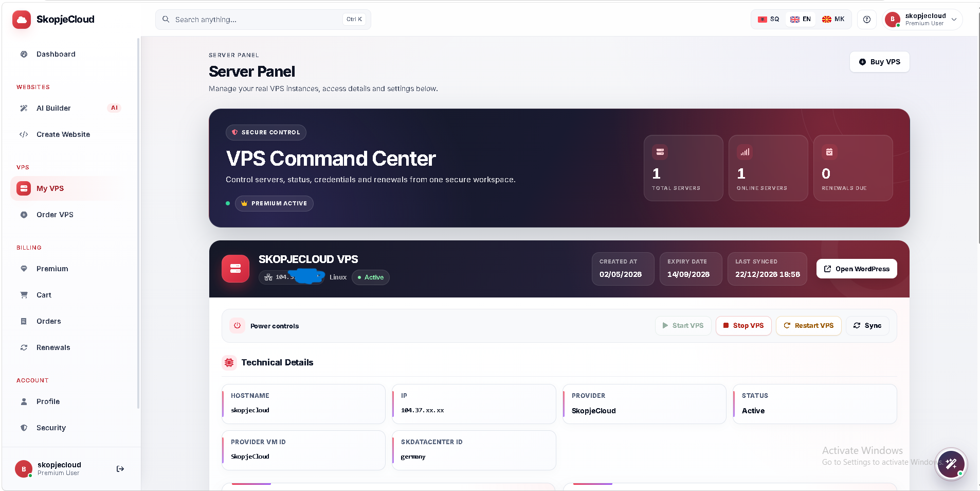Click the avatar B in top right
980x491 pixels.
[x=893, y=19]
